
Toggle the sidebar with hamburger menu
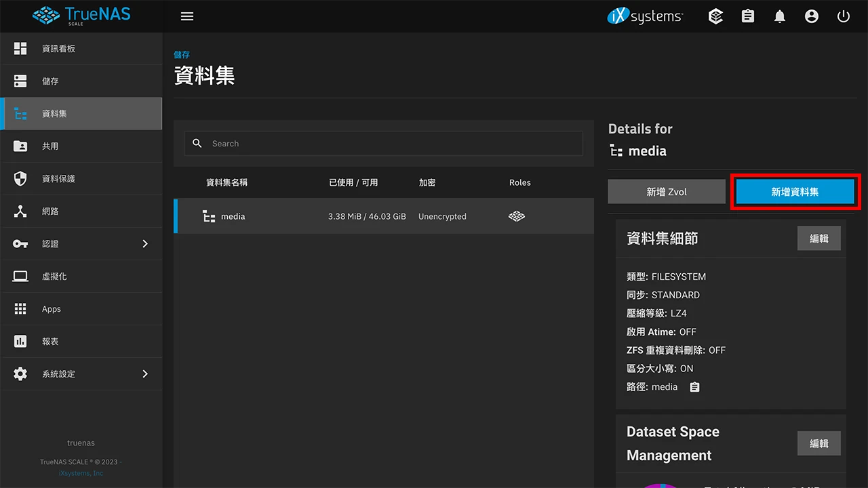tap(187, 16)
